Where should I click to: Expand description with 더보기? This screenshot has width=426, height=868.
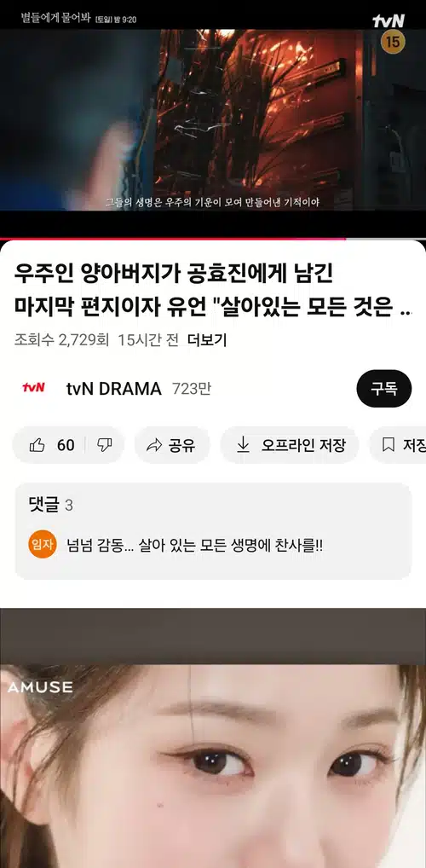tap(207, 340)
